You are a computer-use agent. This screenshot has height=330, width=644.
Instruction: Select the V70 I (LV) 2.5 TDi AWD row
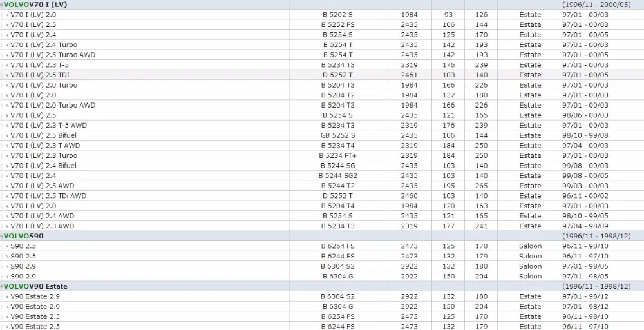pyautogui.click(x=322, y=196)
